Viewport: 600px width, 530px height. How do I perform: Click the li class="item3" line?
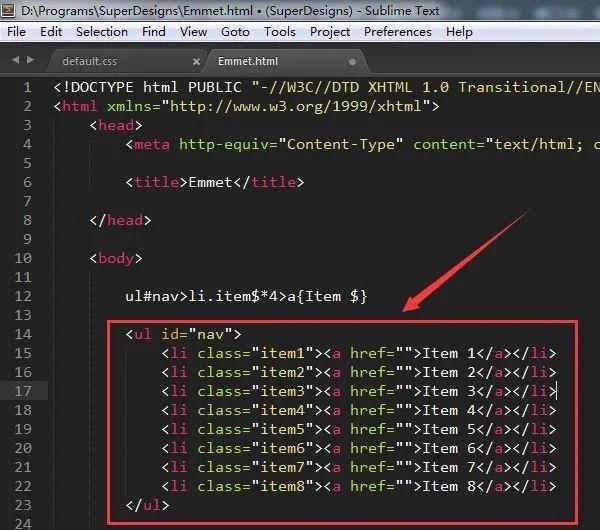click(359, 391)
